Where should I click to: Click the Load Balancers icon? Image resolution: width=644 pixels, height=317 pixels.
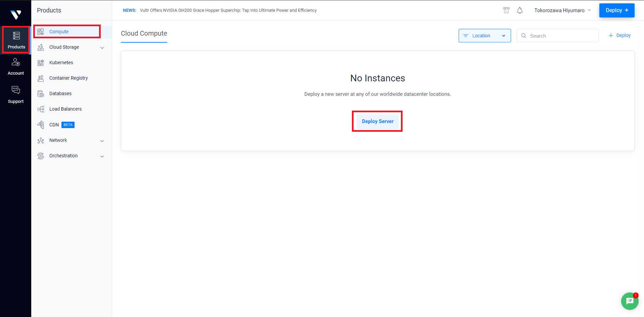(x=41, y=109)
